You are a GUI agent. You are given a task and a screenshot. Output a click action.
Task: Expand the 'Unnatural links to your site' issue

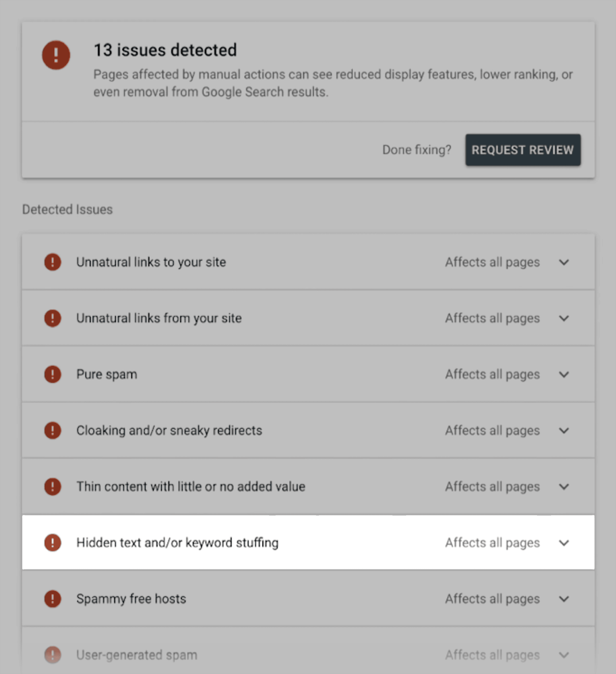(x=564, y=262)
